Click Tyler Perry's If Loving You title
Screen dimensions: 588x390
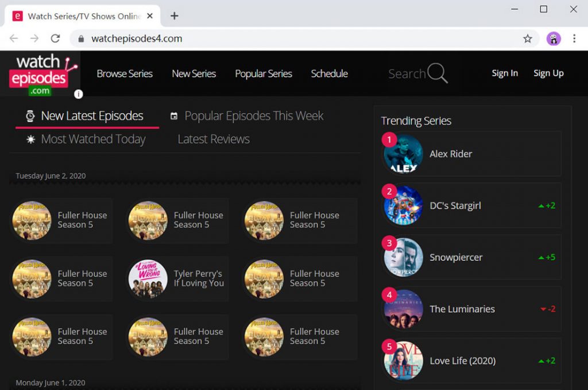pyautogui.click(x=199, y=278)
